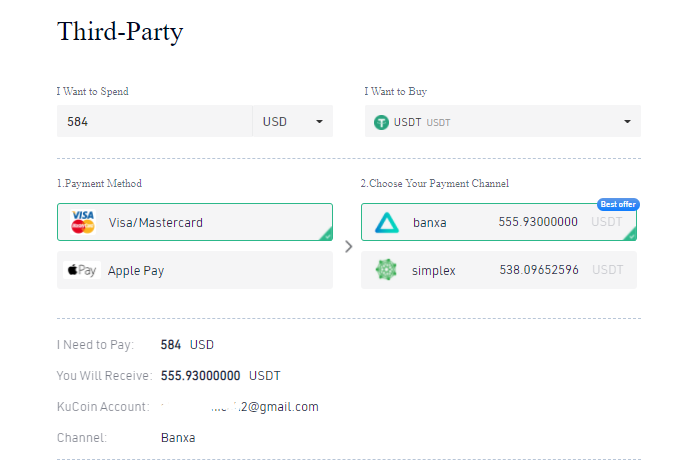The height and width of the screenshot is (468, 684).
Task: Select Visa/Mastercard payment method
Action: (195, 222)
